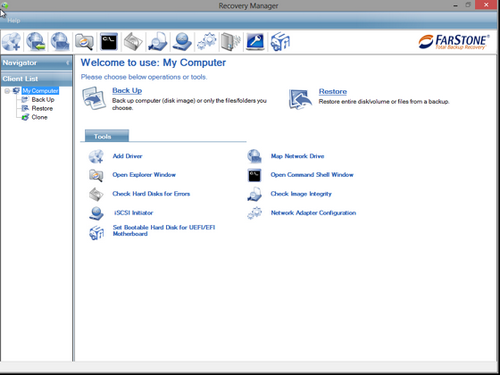Image resolution: width=500 pixels, height=375 pixels.
Task: Click the Add Driver toolbar icon
Action: [x=11, y=42]
